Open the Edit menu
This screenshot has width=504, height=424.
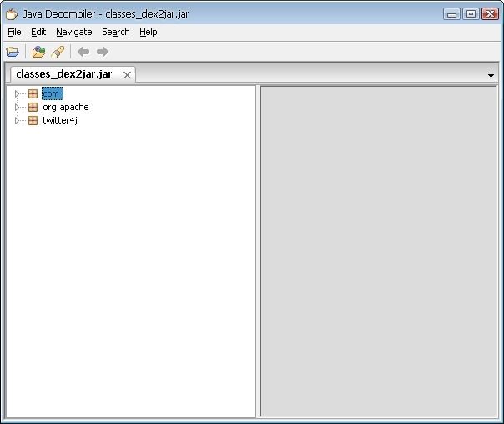[38, 32]
